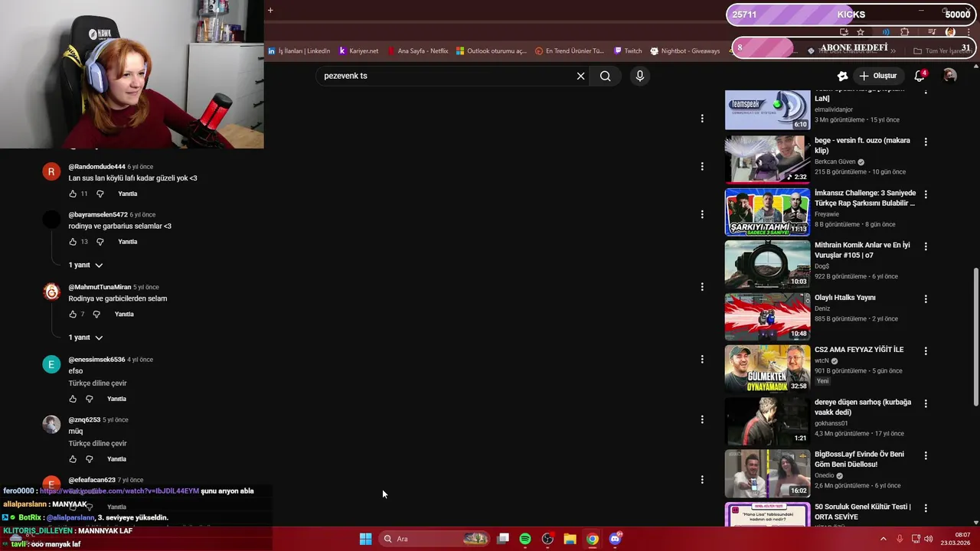Open three-dot menu for @znq6253 comment
The height and width of the screenshot is (551, 980).
(702, 419)
